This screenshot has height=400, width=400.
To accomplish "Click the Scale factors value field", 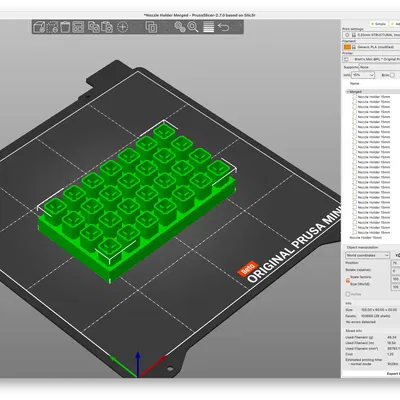I will [395, 279].
